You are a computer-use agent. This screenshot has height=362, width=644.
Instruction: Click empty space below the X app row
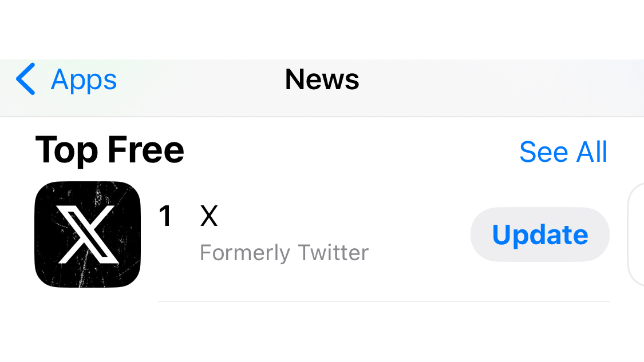[x=322, y=335]
